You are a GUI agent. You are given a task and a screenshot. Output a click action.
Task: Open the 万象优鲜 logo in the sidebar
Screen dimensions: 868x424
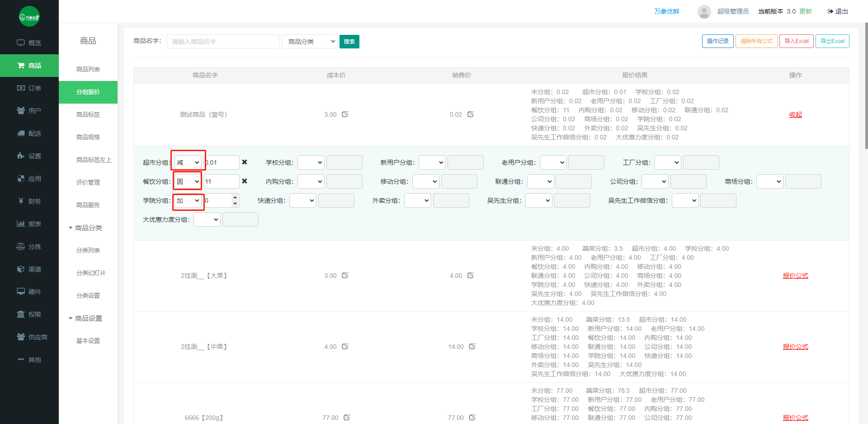29,17
